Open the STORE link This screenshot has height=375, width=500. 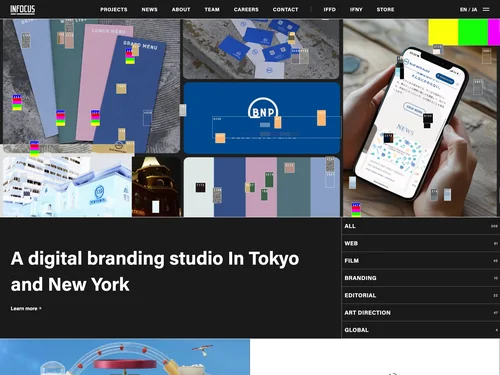coord(385,9)
